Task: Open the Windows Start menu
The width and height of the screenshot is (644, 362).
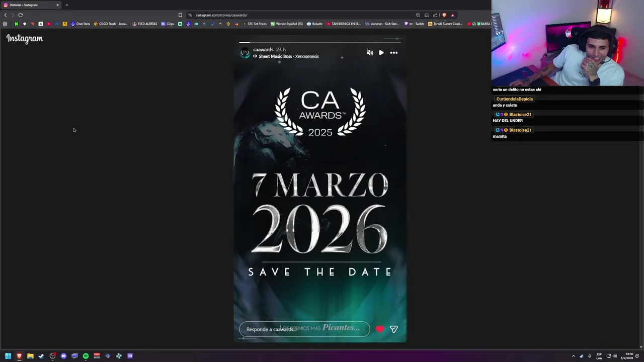Action: click(x=8, y=356)
